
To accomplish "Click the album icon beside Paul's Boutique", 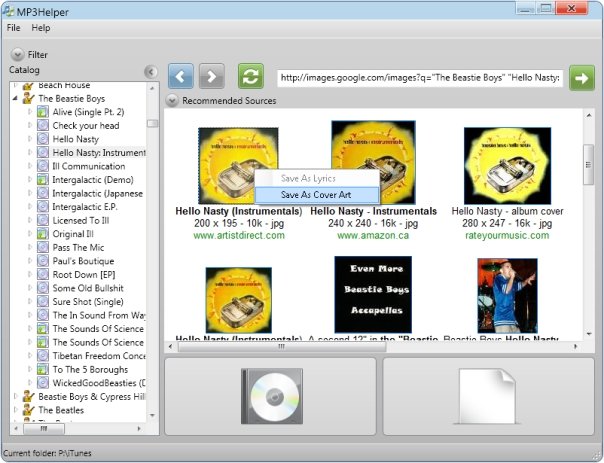I will click(43, 261).
